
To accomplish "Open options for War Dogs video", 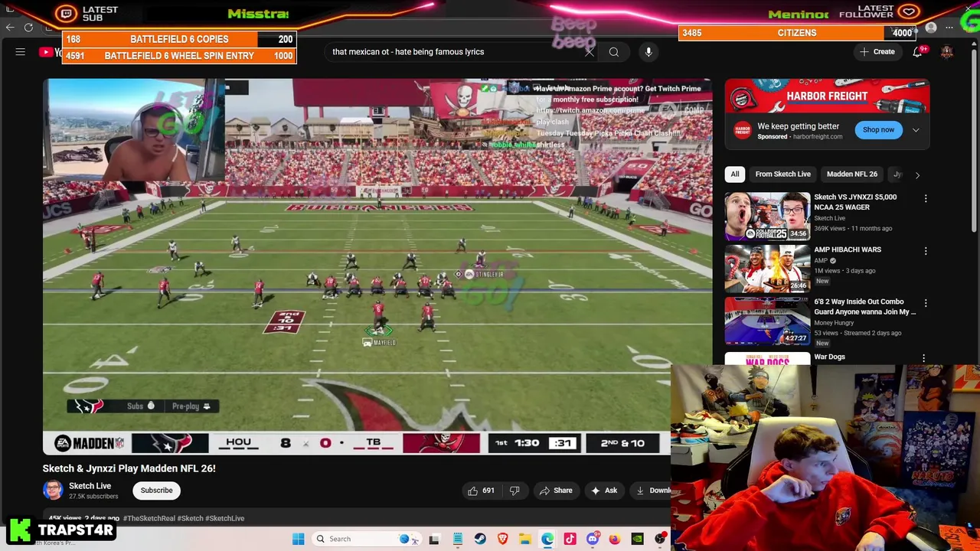I will point(923,358).
